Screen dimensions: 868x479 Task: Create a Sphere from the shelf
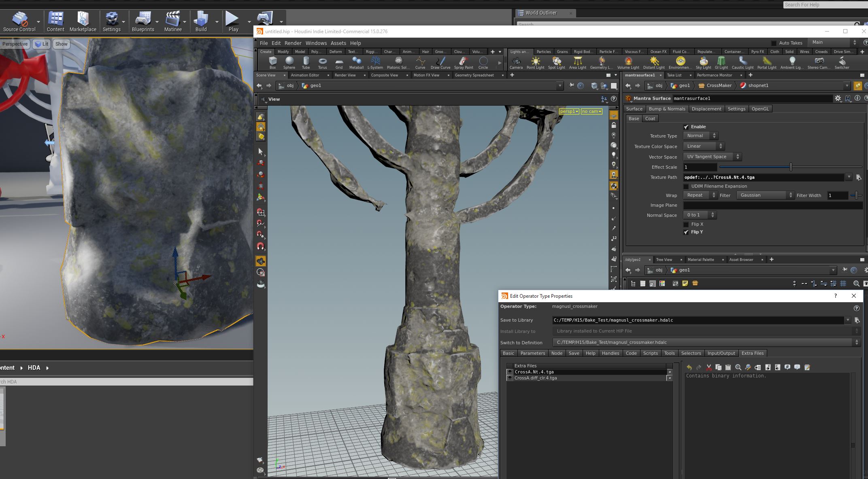[289, 63]
